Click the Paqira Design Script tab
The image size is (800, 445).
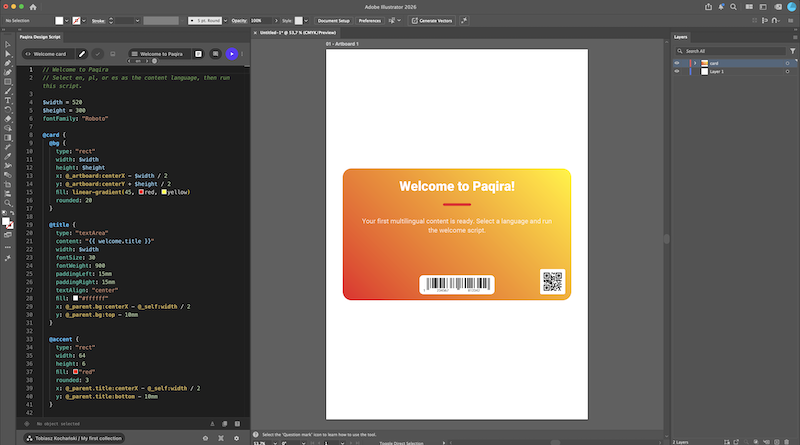pos(40,37)
